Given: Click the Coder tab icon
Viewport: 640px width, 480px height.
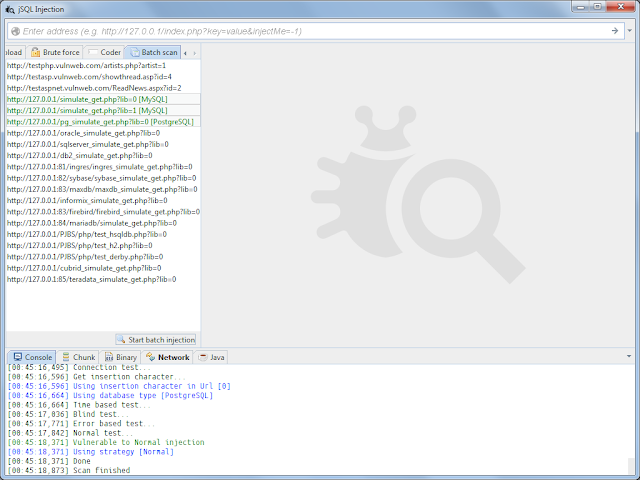Looking at the screenshot, I should point(93,52).
